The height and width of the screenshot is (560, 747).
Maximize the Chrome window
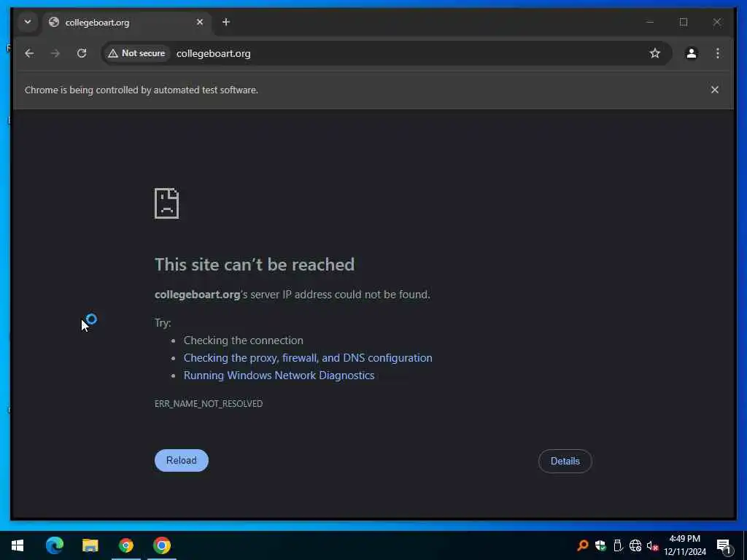point(684,22)
